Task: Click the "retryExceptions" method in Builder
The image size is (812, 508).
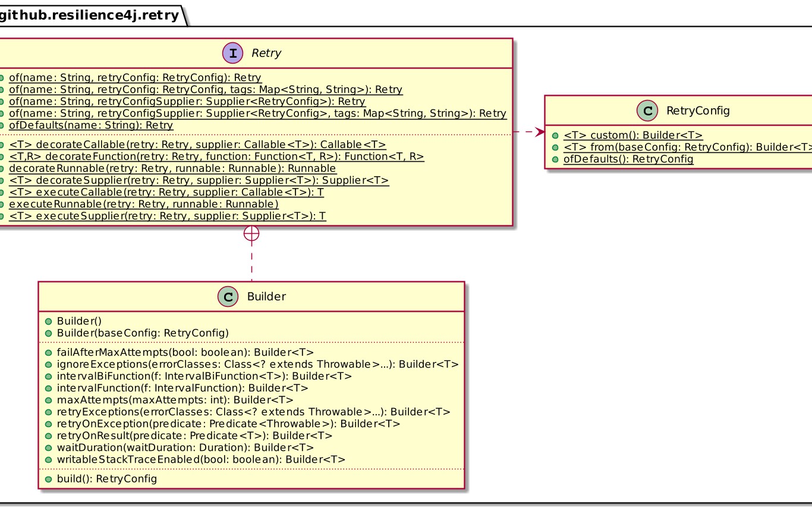Action: click(x=253, y=412)
